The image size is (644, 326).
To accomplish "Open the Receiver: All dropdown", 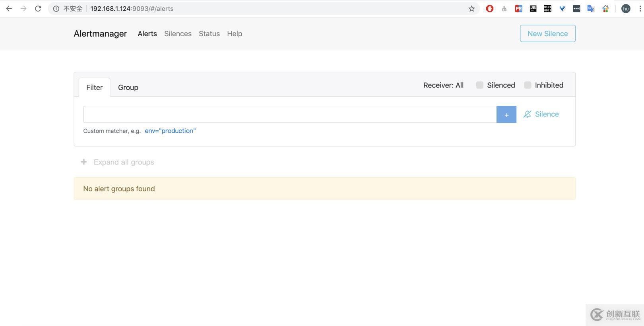I will click(x=443, y=85).
